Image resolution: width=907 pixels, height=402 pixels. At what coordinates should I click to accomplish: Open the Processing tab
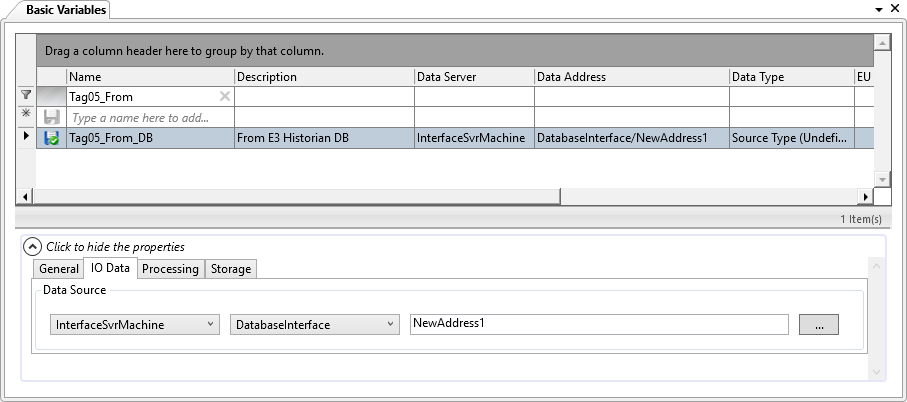click(170, 269)
